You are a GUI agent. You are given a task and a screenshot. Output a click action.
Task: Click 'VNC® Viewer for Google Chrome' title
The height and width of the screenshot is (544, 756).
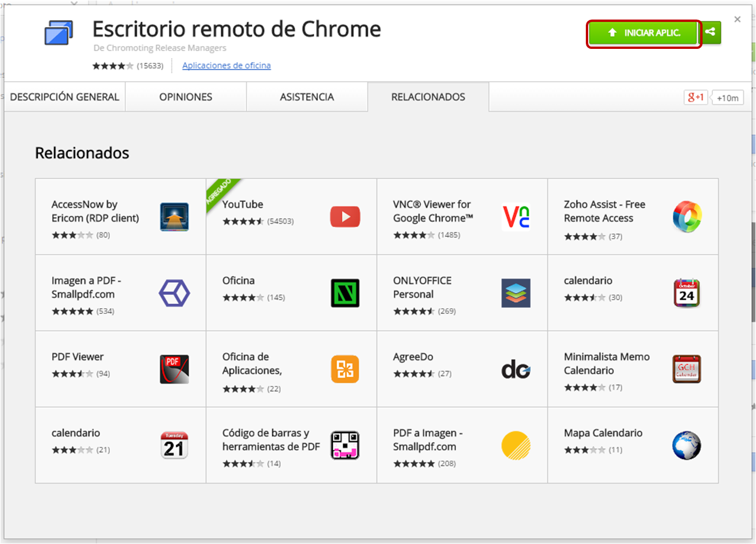(433, 211)
